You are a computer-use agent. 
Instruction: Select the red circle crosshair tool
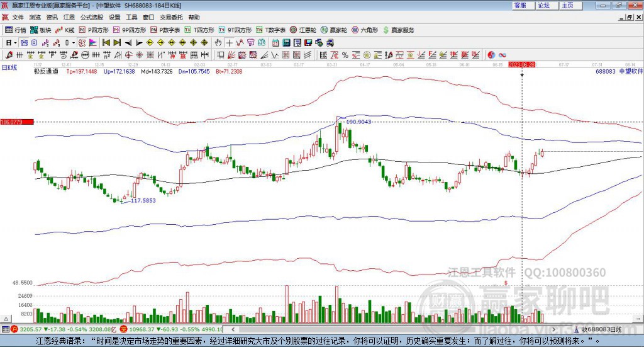pos(128,55)
